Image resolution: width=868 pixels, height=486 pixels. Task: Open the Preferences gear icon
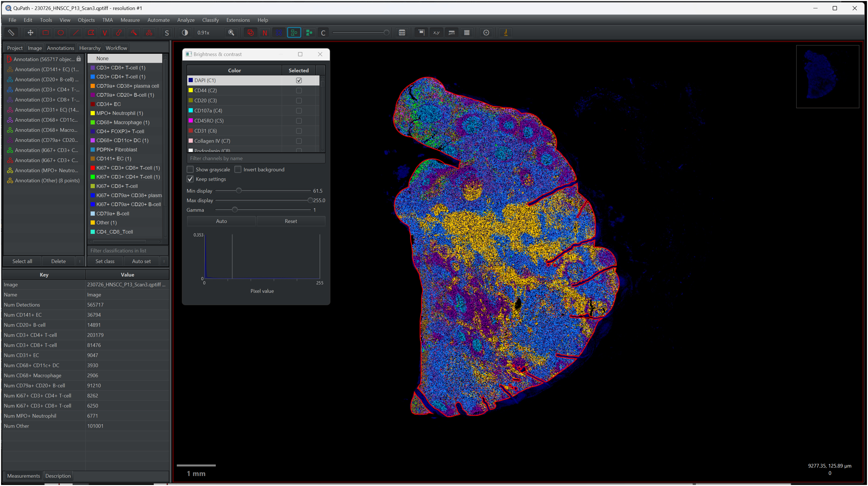486,33
